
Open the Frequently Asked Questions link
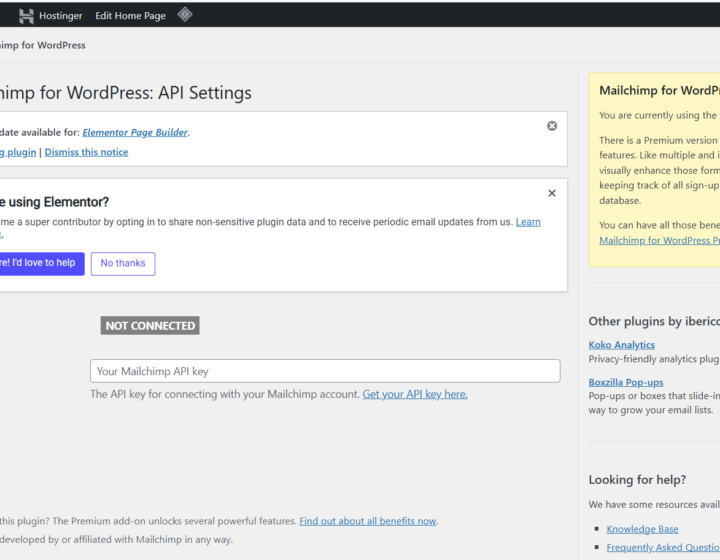(x=662, y=547)
